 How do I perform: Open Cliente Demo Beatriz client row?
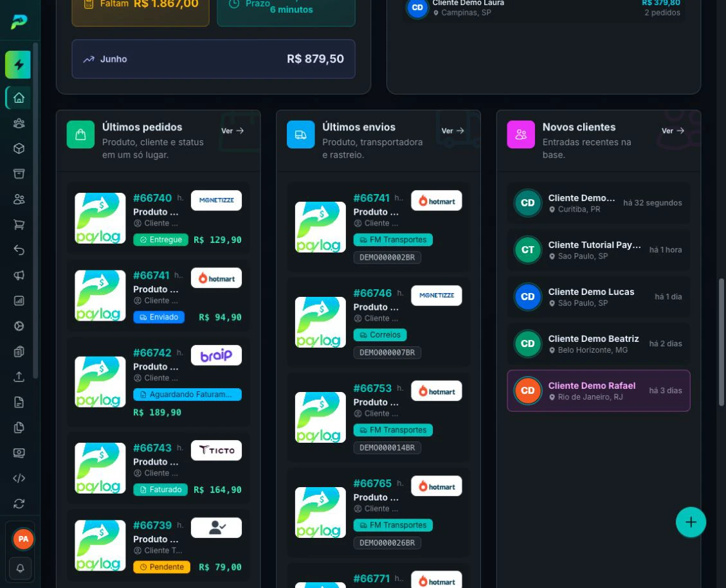(599, 344)
